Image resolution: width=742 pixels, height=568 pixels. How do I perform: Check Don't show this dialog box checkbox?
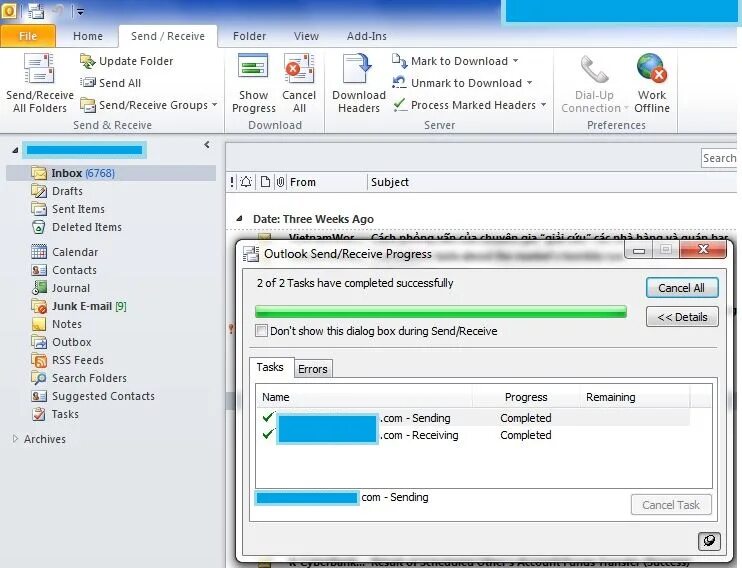coord(261,330)
